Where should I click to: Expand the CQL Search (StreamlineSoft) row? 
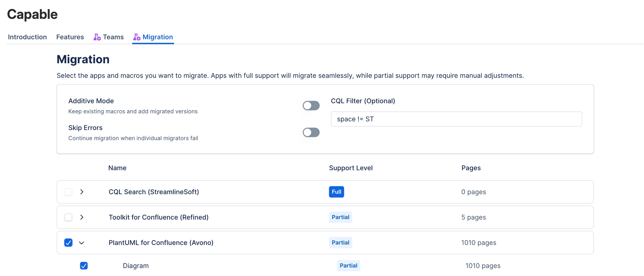pos(82,192)
